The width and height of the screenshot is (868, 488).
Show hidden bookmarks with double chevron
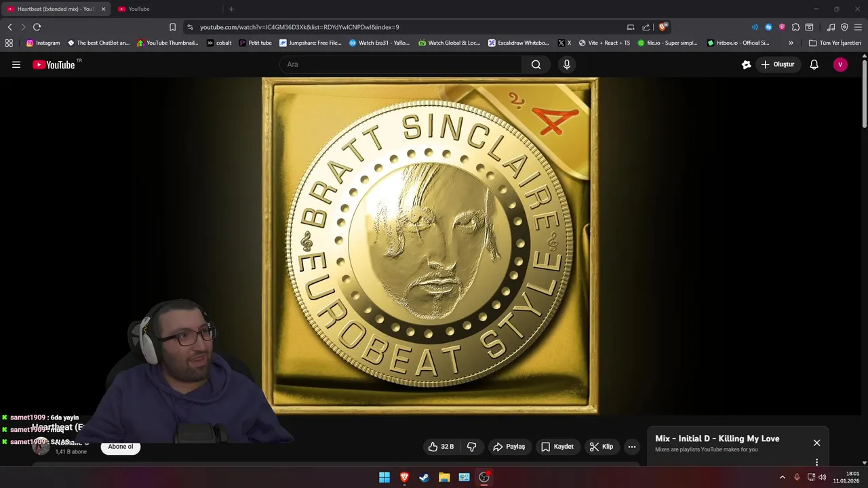click(791, 43)
